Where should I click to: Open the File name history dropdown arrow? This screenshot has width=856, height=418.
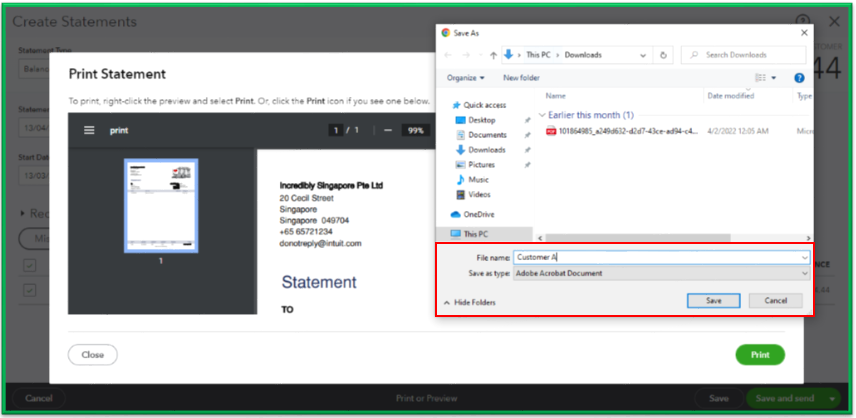(x=804, y=257)
